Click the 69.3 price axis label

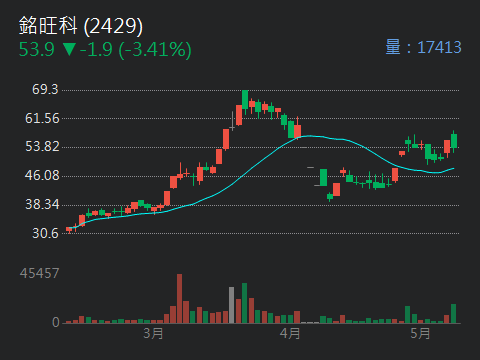pyautogui.click(x=45, y=89)
